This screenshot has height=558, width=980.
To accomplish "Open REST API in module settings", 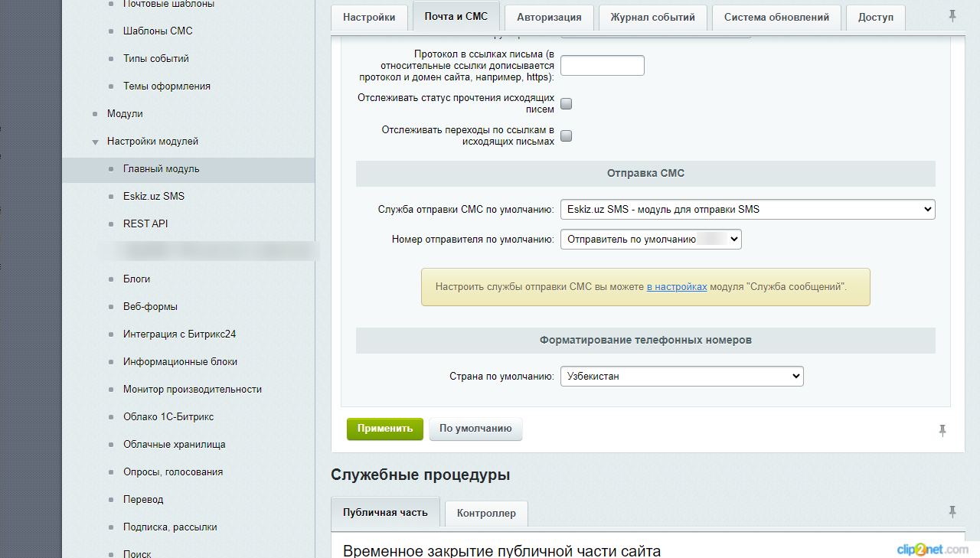I will 145,224.
